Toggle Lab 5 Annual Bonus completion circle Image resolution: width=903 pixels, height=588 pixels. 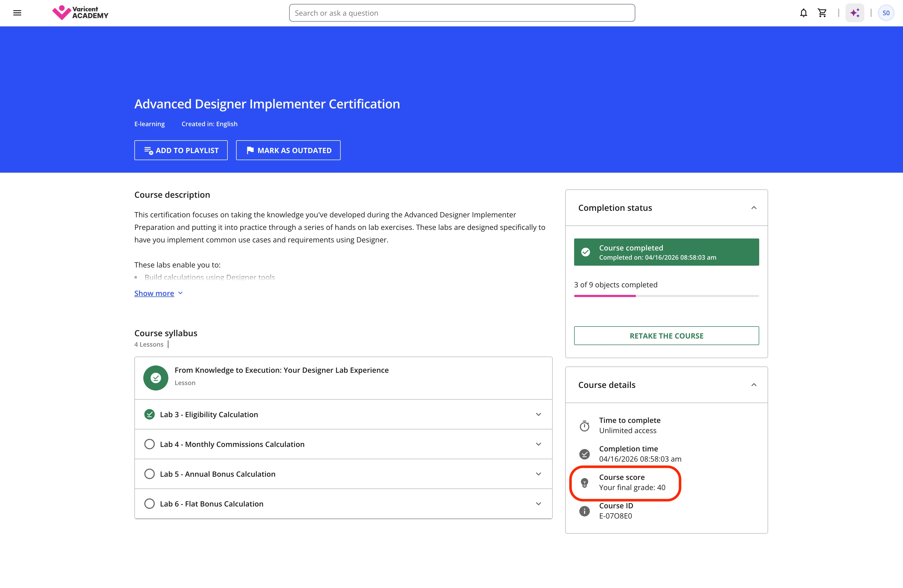click(150, 474)
